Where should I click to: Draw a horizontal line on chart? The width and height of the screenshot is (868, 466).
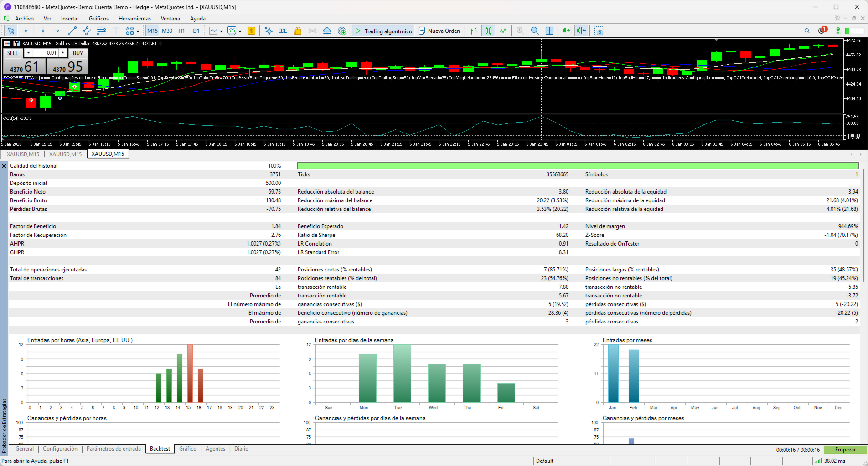tap(57, 31)
